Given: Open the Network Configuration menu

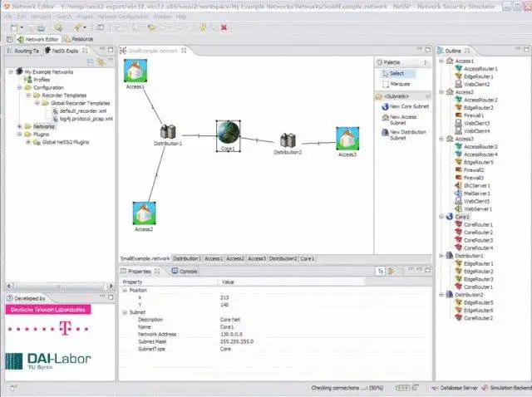Looking at the screenshot, I should coord(123,17).
